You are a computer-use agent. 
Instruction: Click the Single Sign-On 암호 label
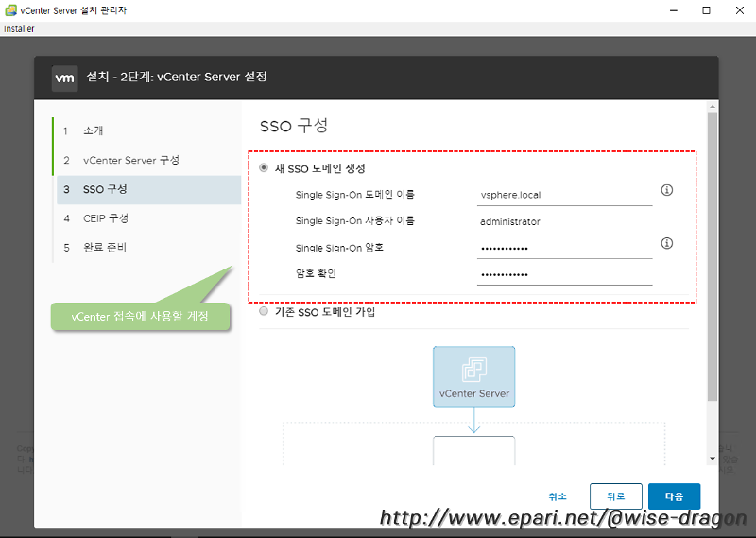click(x=339, y=248)
